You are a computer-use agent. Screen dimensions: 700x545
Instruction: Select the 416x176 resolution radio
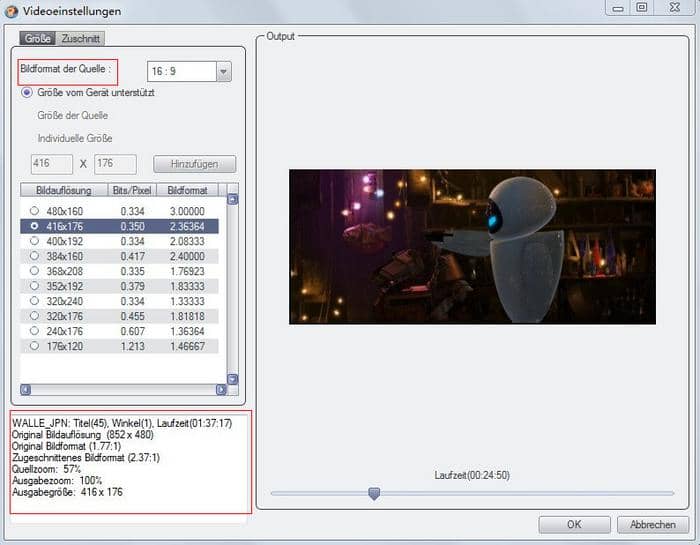pyautogui.click(x=34, y=226)
